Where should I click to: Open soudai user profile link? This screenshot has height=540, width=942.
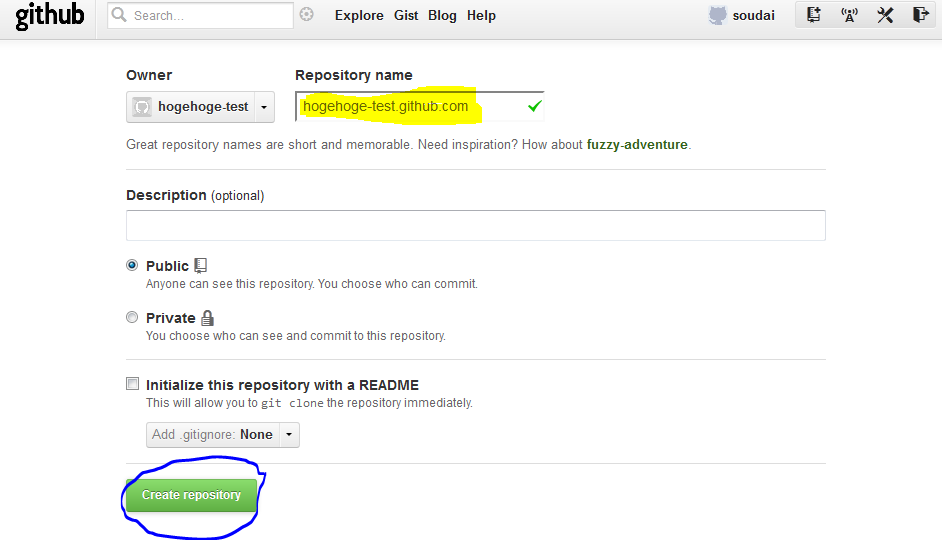[753, 16]
